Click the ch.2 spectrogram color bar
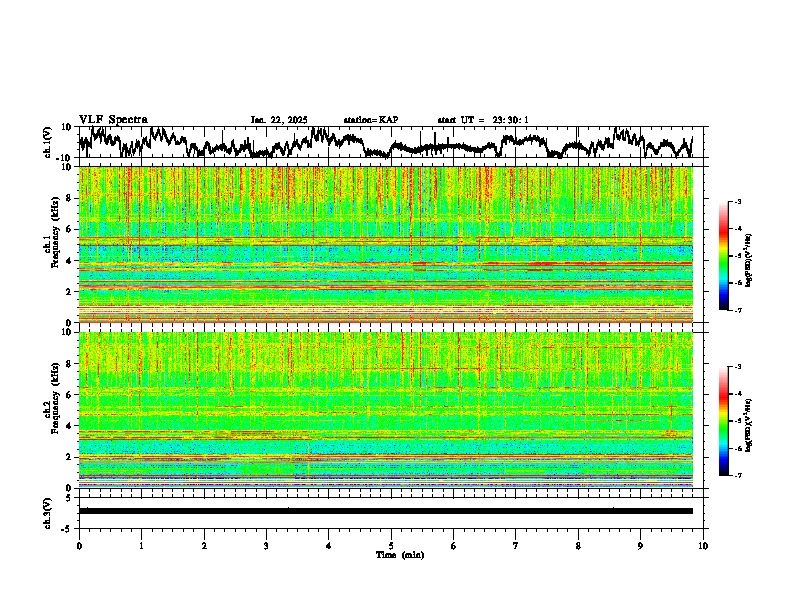 [x=723, y=421]
